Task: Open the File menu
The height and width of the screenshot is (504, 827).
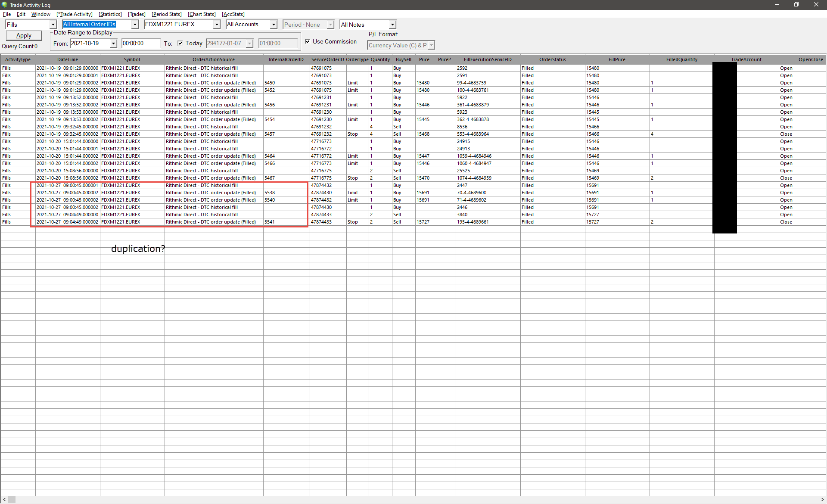Action: (7, 14)
